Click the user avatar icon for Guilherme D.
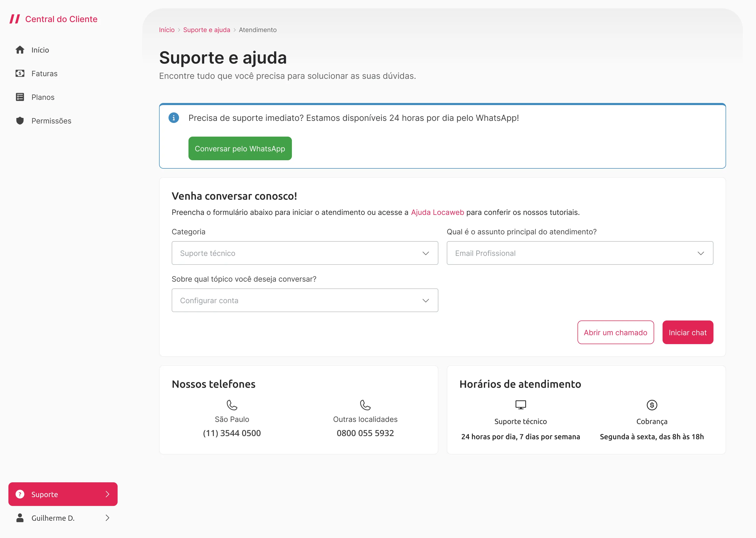 [x=20, y=518]
